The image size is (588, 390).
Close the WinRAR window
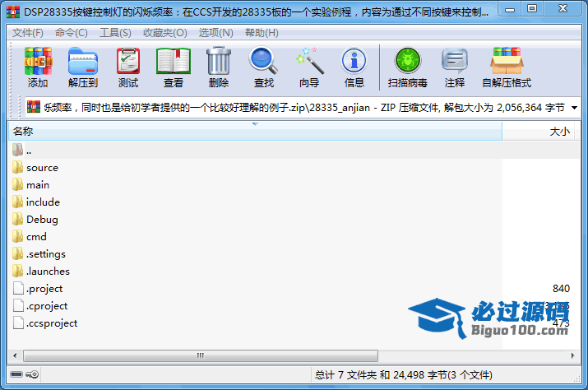tap(563, 9)
